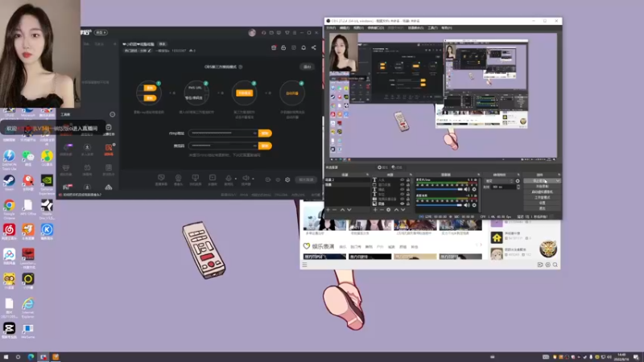Adjust the 桌面音频 volume slider in OBS

point(440,205)
